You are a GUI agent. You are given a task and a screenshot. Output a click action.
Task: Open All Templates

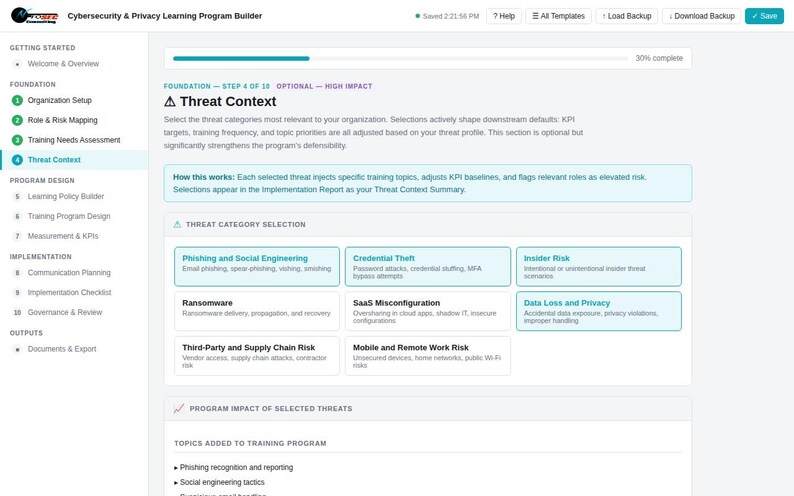click(x=559, y=16)
